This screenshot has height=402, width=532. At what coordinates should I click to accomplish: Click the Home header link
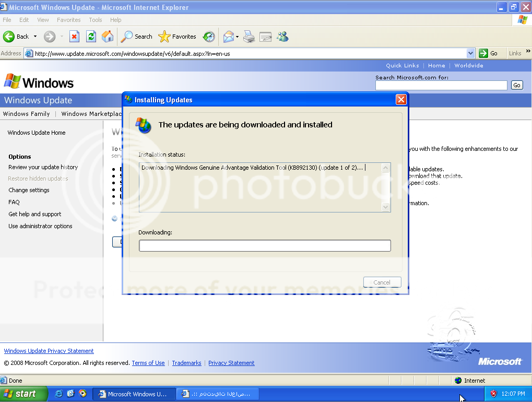click(436, 65)
